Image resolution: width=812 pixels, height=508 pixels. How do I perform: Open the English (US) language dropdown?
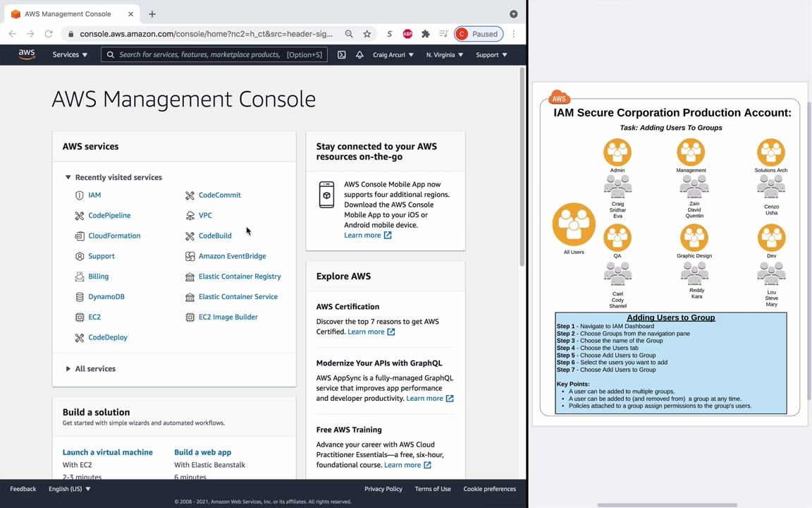pos(69,489)
